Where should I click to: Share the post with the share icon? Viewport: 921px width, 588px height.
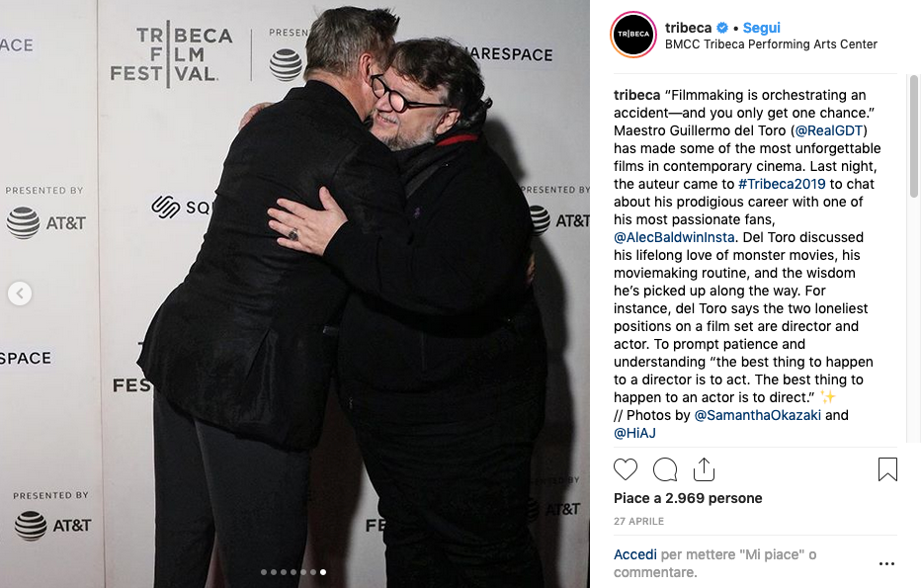[704, 469]
